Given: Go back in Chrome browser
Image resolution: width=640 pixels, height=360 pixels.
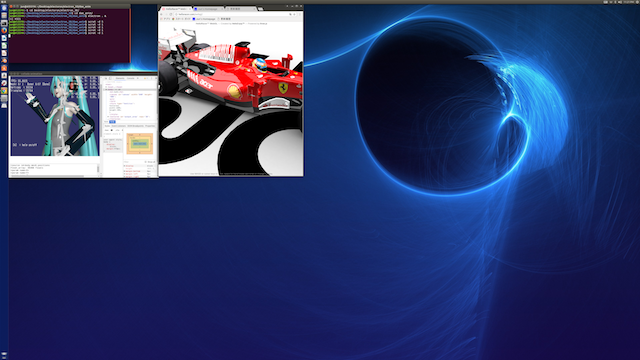Looking at the screenshot, I should [161, 14].
